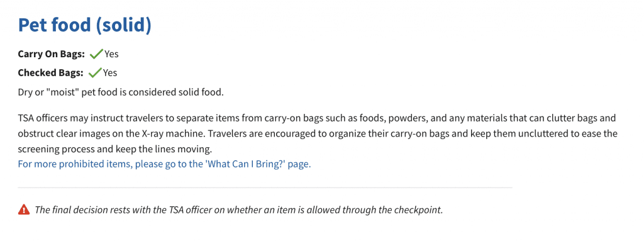Open the 'What Can I Bring?' page link

click(x=164, y=164)
